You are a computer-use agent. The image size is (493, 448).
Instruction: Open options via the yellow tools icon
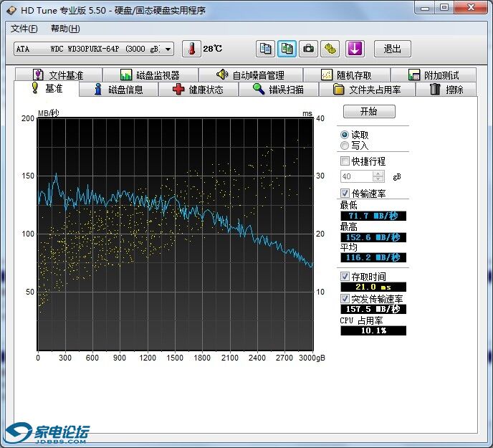click(x=330, y=49)
